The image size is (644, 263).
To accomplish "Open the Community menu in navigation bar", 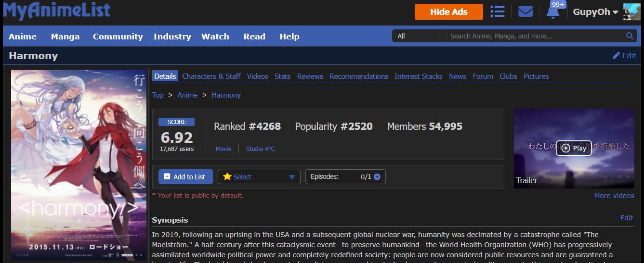I will click(118, 37).
